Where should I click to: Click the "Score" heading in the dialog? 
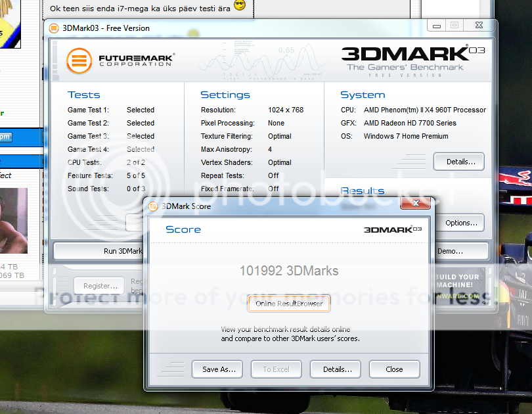pos(183,229)
